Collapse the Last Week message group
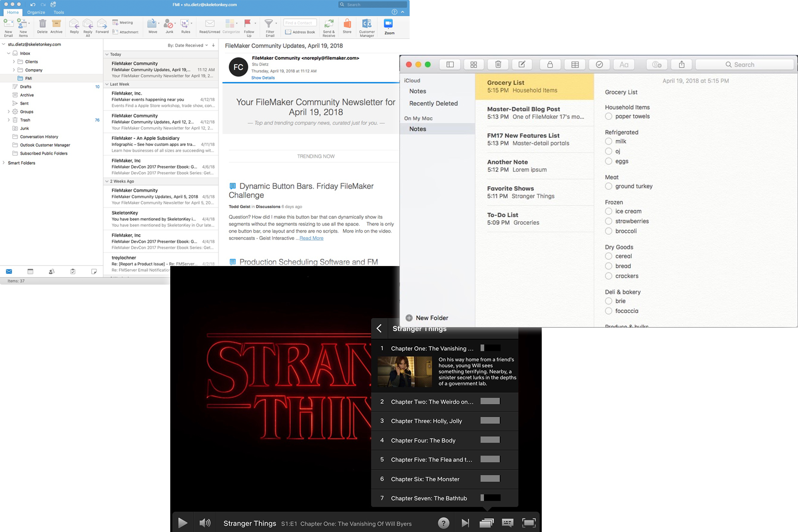Image resolution: width=798 pixels, height=532 pixels. 107,84
